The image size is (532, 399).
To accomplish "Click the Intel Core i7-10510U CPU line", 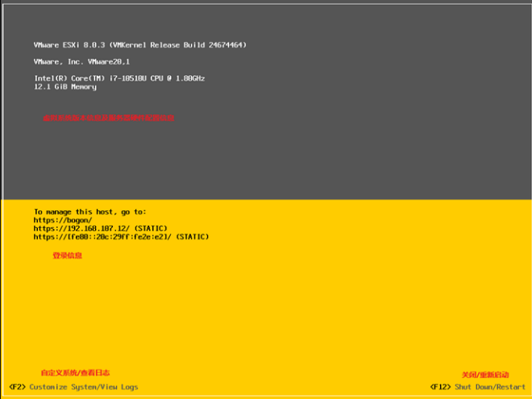I will [x=118, y=78].
